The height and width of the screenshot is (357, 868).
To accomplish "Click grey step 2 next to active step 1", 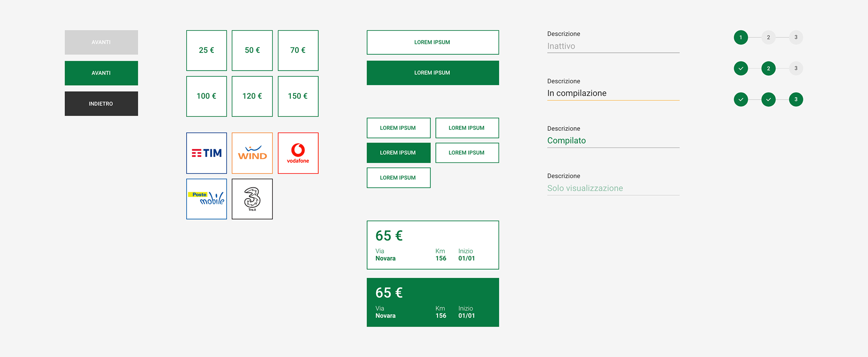I will pos(768,38).
